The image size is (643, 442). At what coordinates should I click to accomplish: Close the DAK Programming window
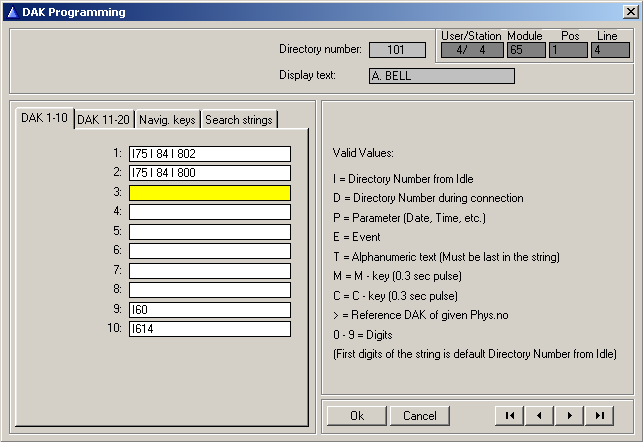coord(627,12)
